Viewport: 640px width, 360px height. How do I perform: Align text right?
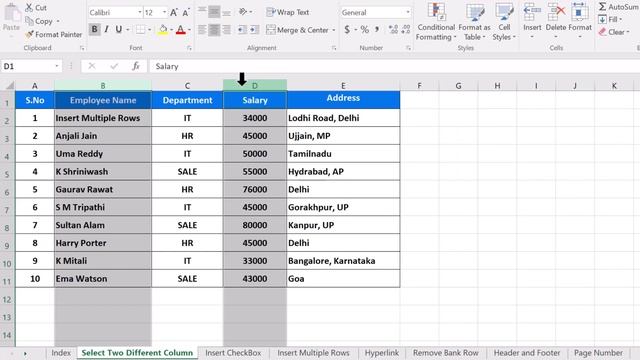click(x=226, y=29)
